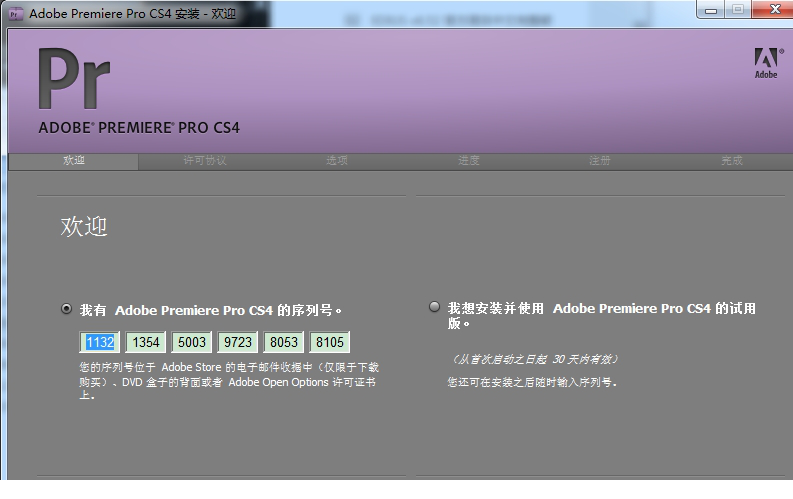
Task: Click serial number field containing 9723
Action: [238, 342]
